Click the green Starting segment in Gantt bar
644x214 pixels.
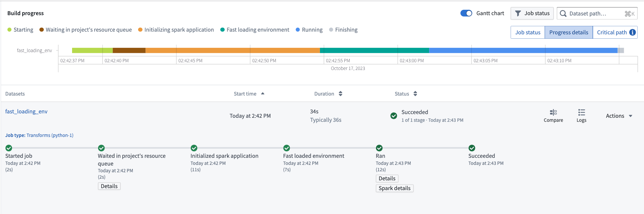tap(92, 50)
